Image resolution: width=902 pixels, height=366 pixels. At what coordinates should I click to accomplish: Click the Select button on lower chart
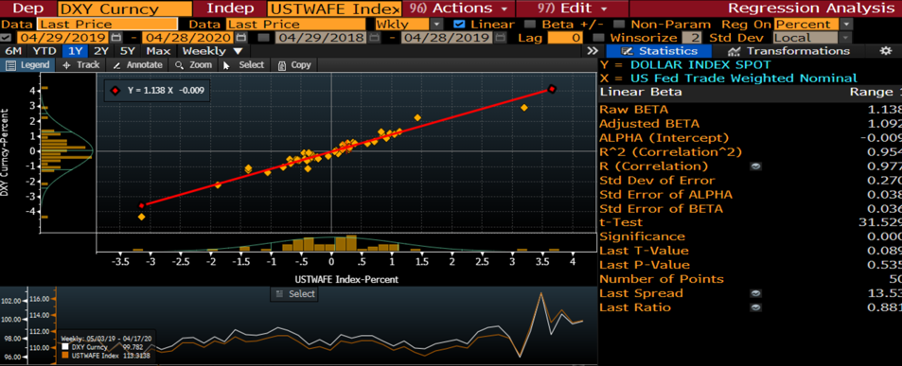click(295, 293)
